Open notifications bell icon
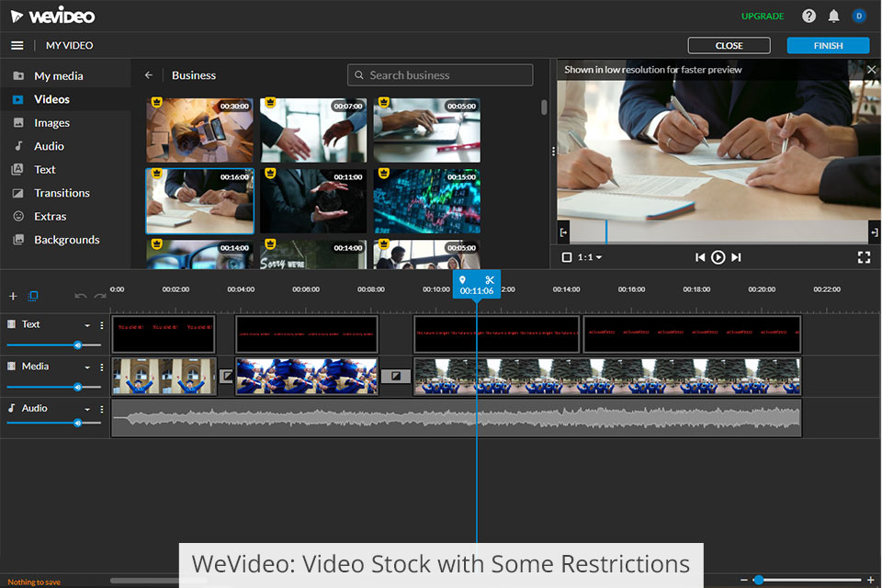This screenshot has width=882, height=588. coord(833,16)
